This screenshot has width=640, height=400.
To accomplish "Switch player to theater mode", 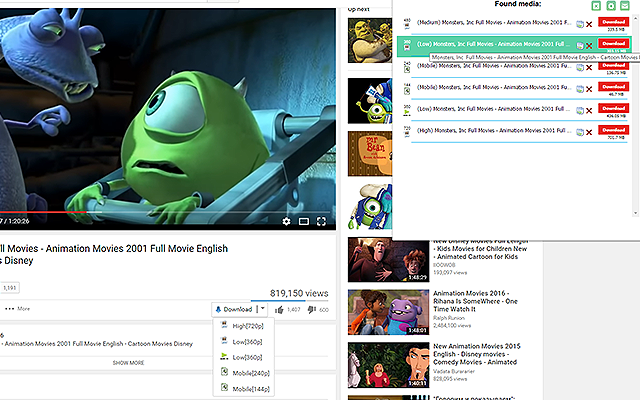I will pyautogui.click(x=304, y=221).
